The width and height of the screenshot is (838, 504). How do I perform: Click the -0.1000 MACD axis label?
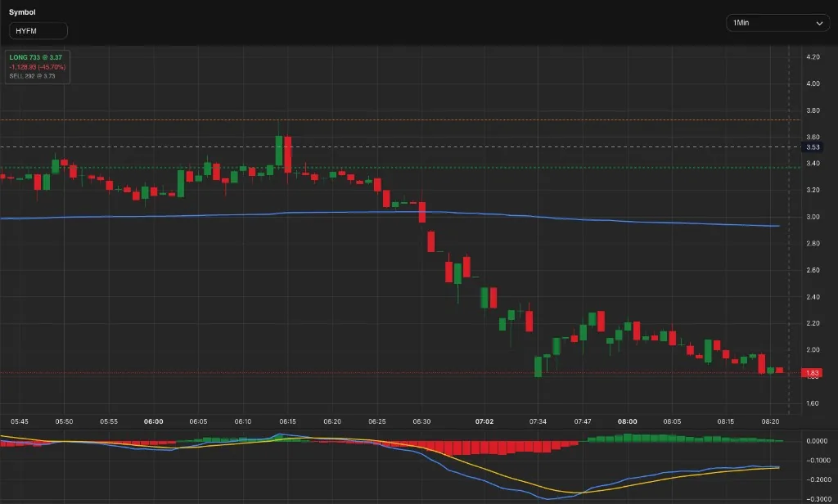[x=818, y=461]
